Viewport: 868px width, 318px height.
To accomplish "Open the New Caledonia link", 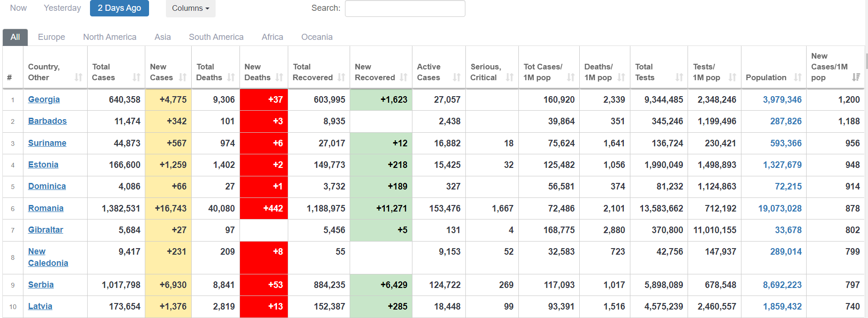I will point(48,257).
